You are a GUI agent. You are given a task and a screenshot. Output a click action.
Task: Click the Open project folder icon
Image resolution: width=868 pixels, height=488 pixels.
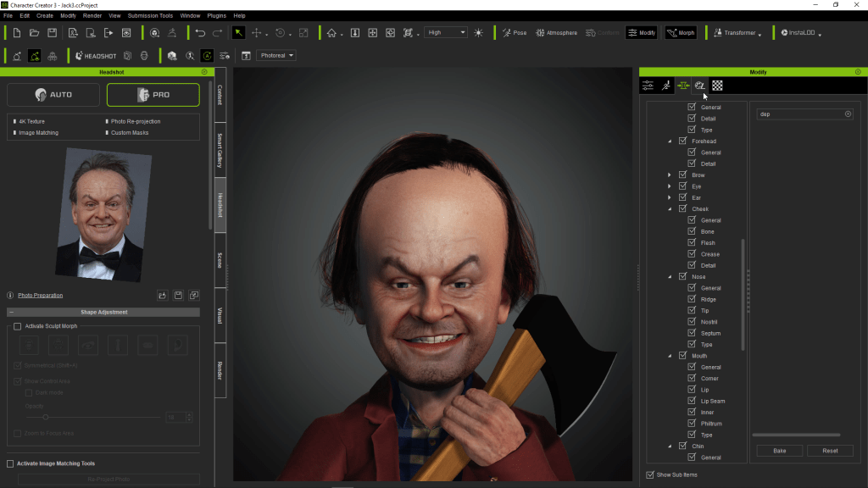[x=35, y=33]
